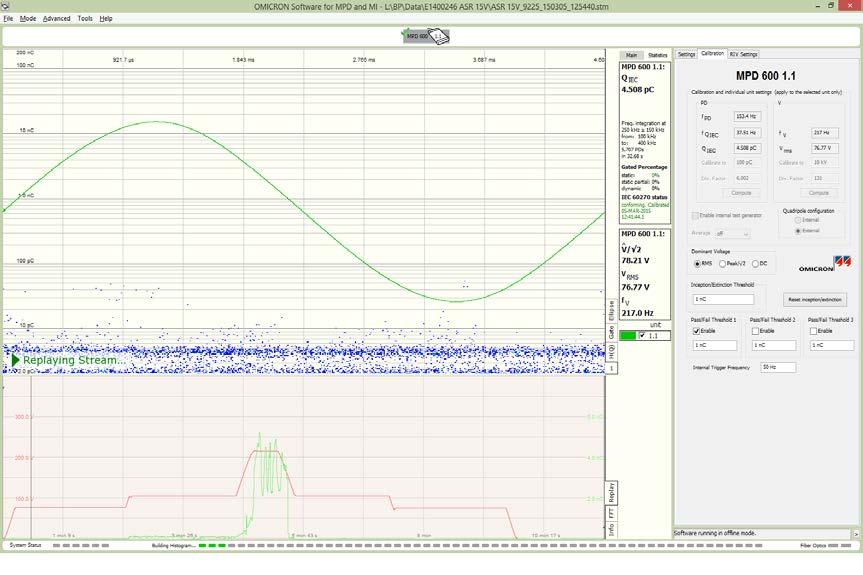Toggle Pass/Fail Threshold 1 Enable checkbox
This screenshot has width=863, height=575.
coord(696,331)
